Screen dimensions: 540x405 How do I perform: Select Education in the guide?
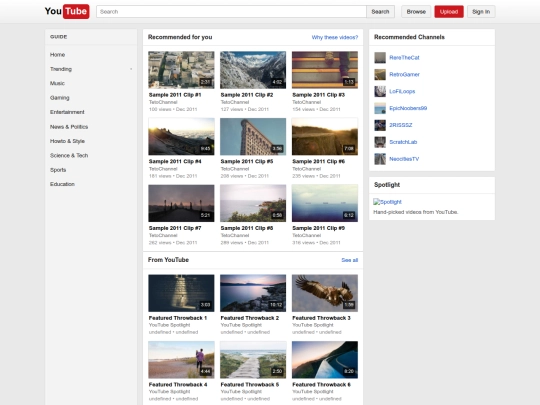62,184
